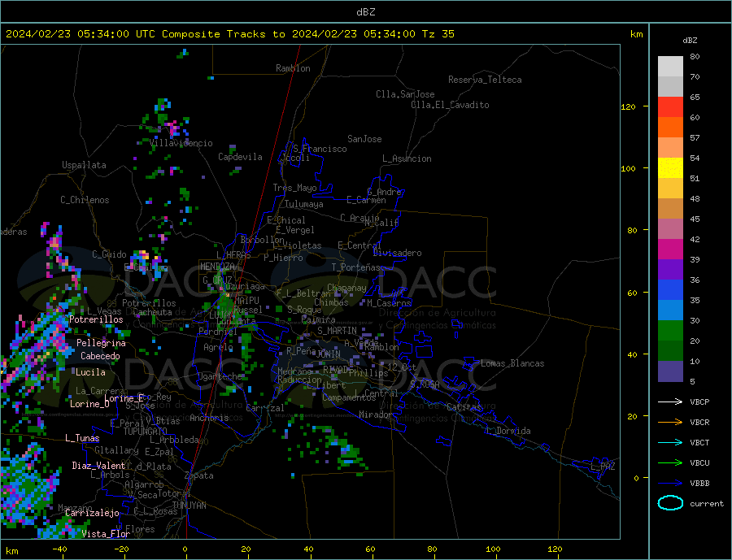
Task: Select the yellow 51-54 dBZ color band
Action: 670,168
